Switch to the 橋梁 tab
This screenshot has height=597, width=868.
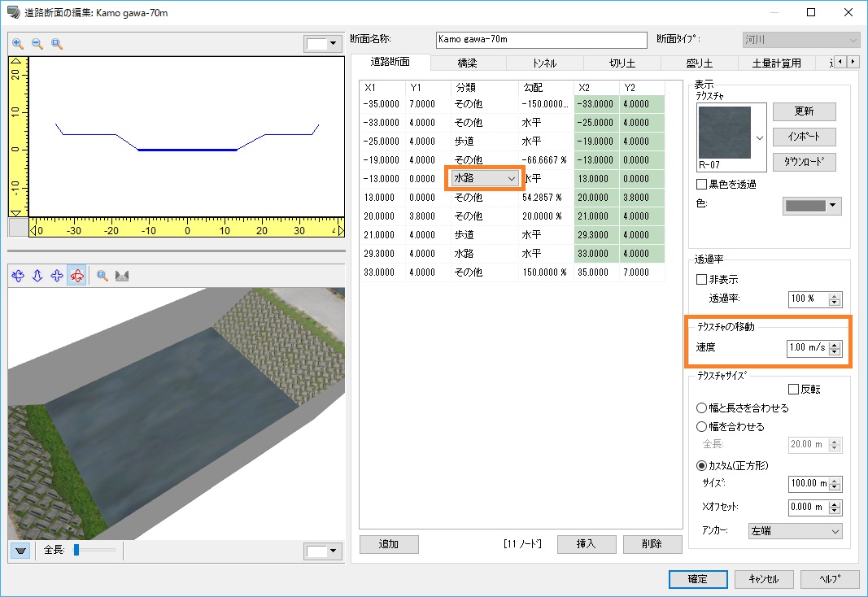click(468, 63)
